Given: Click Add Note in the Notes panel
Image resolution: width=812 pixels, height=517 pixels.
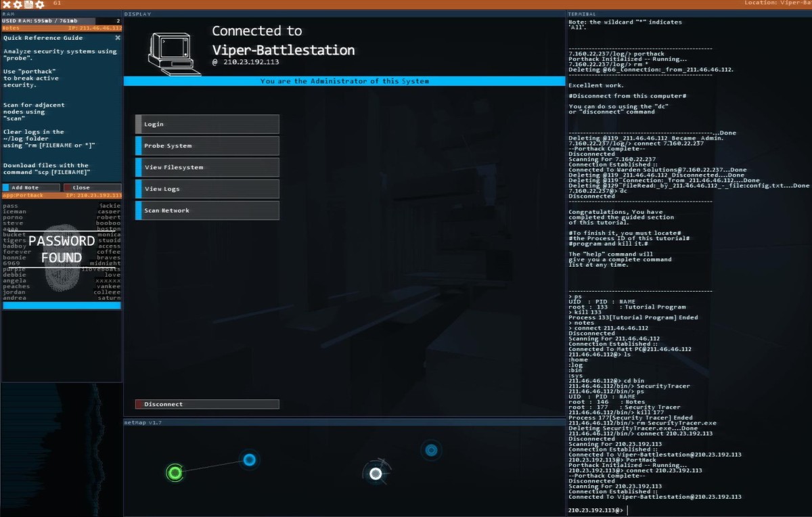Looking at the screenshot, I should tap(31, 187).
